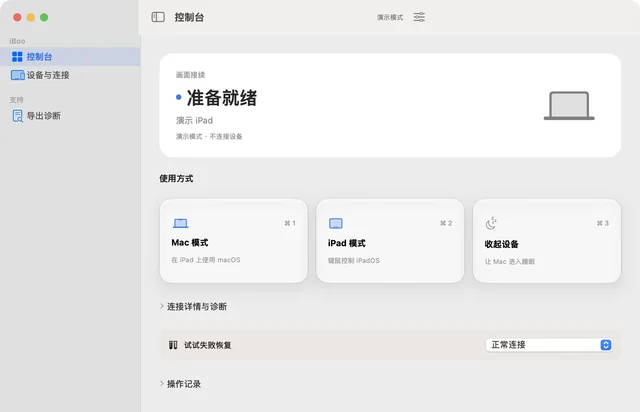Click the ⌘ 3 shortcut label

(602, 223)
